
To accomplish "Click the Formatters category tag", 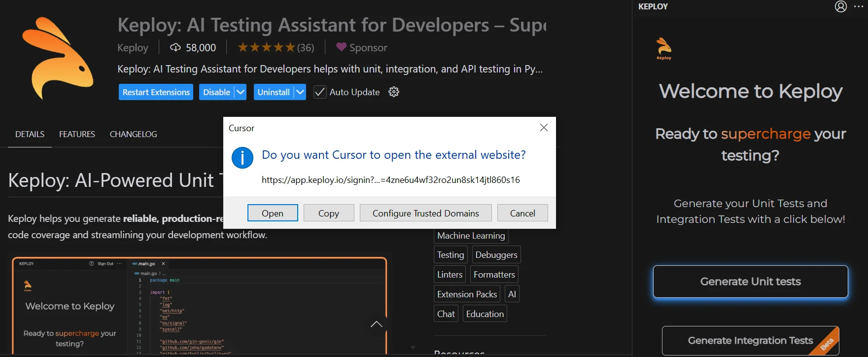I will click(494, 275).
